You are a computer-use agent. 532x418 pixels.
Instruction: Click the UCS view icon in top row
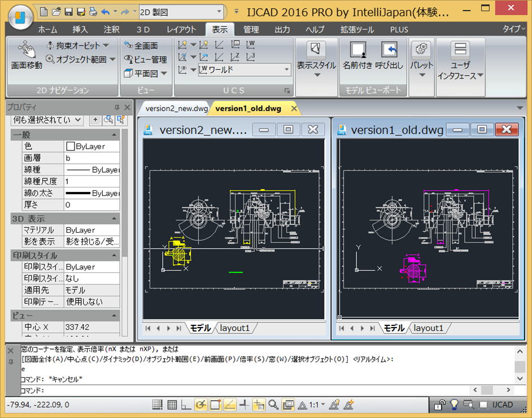tap(235, 45)
